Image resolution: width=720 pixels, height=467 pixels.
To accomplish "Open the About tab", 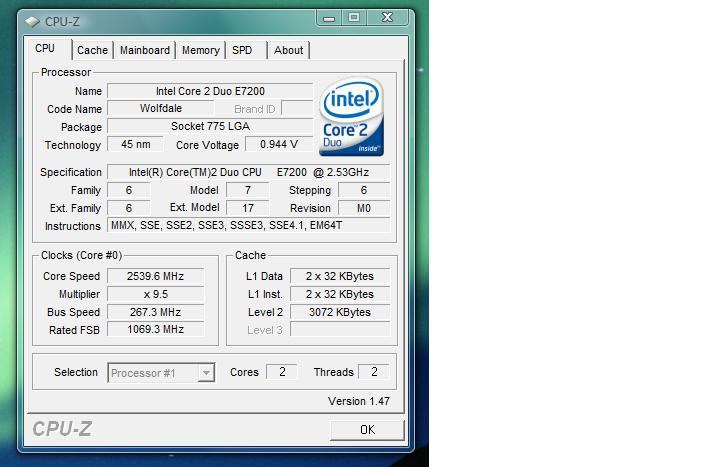I will [288, 50].
